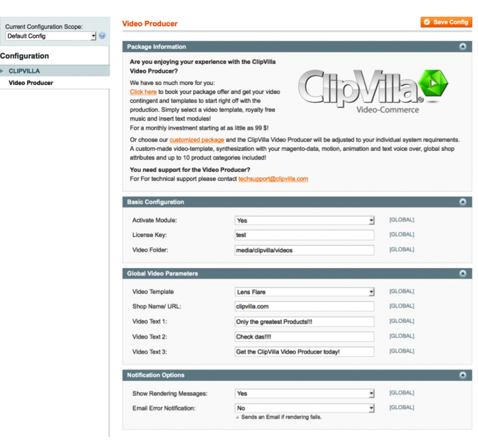The image size is (478, 448).
Task: Click the Global Video Parameters header title
Action: pos(162,274)
